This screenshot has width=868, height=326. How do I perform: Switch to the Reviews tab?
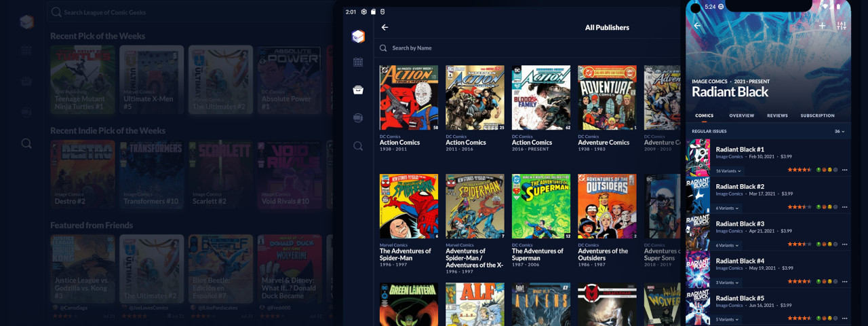777,115
